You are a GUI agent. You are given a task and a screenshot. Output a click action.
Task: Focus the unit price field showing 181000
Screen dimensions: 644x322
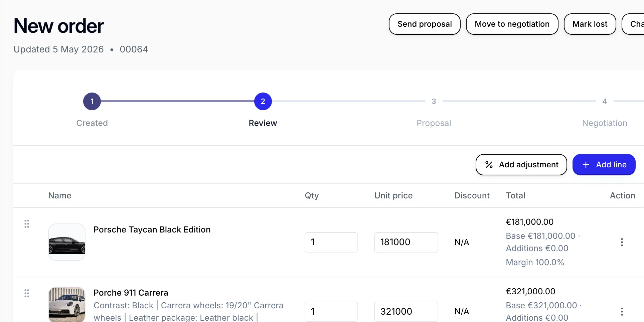tap(406, 242)
